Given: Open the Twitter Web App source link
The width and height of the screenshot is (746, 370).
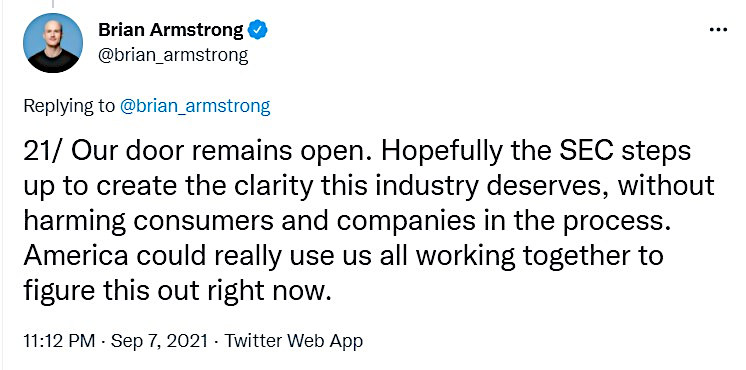Looking at the screenshot, I should click(293, 341).
